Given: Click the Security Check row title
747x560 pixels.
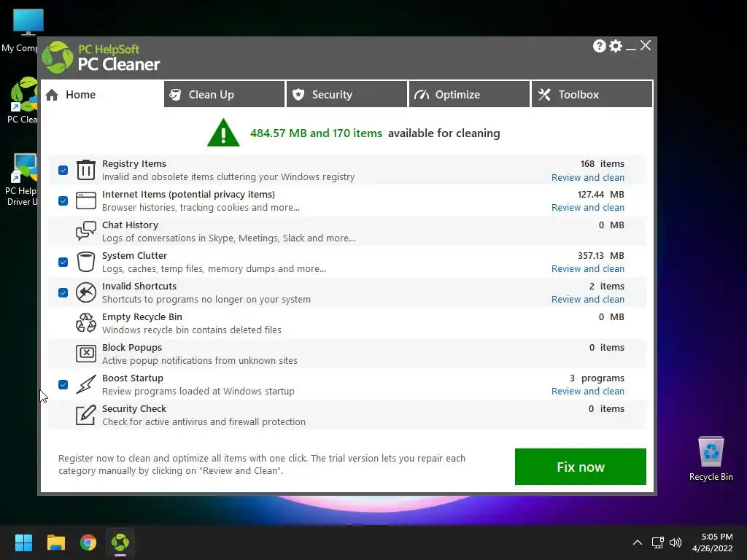Looking at the screenshot, I should 134,408.
